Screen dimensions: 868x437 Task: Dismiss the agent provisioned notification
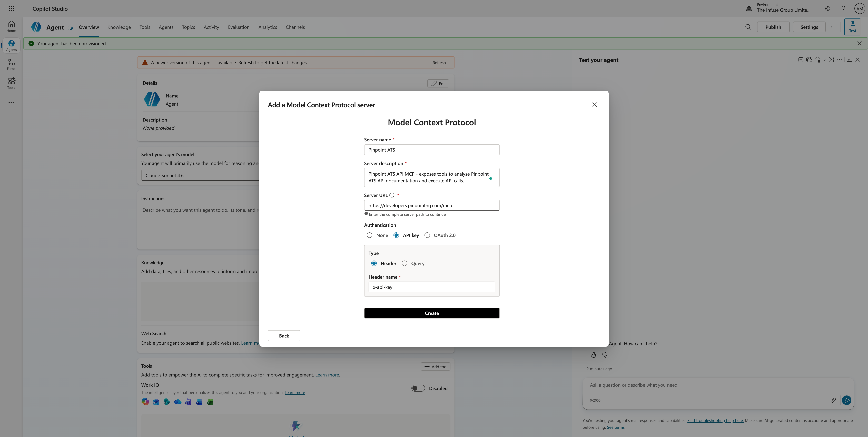coord(859,43)
